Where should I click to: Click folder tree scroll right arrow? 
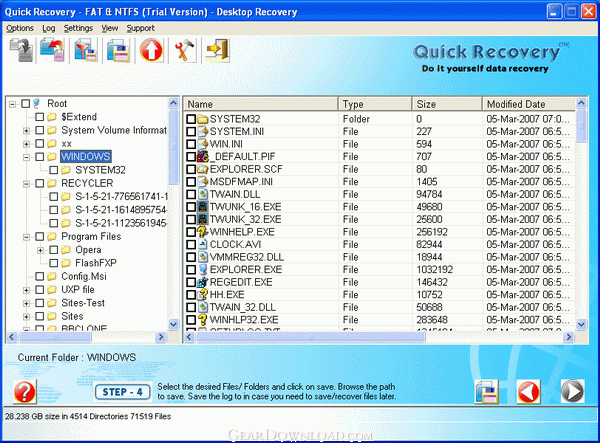tap(161, 337)
